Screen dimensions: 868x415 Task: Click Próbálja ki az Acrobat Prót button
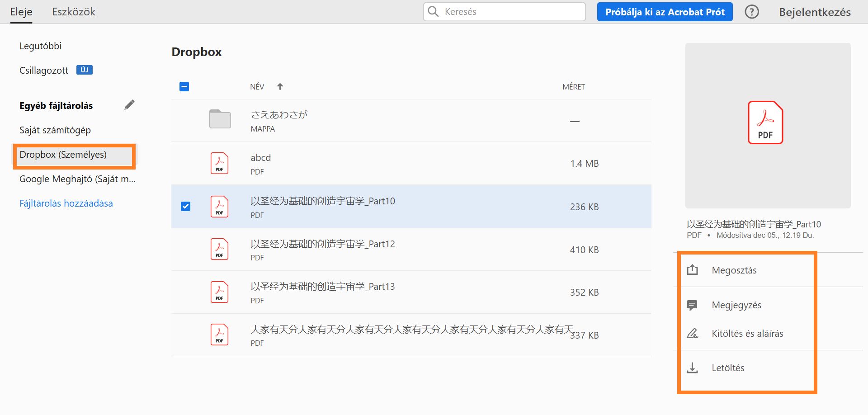click(x=665, y=12)
